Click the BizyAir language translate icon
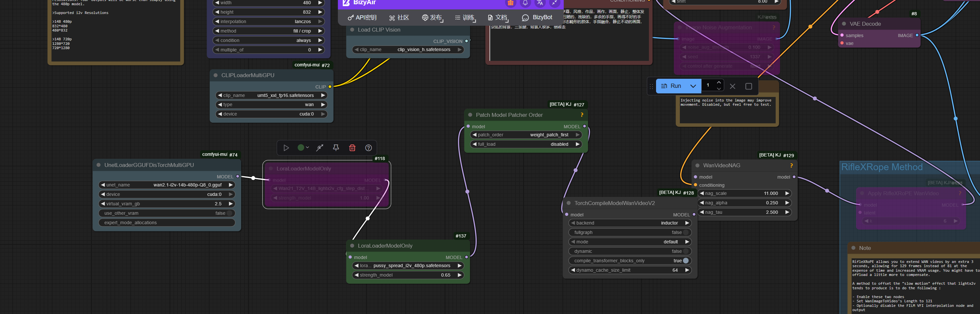 click(x=540, y=3)
